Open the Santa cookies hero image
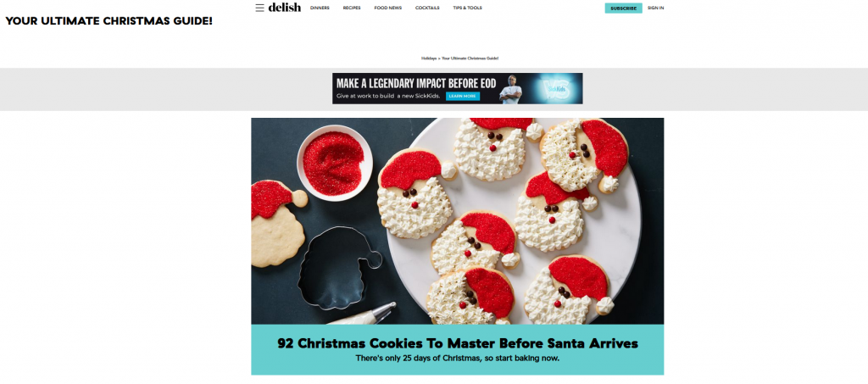 click(x=457, y=220)
